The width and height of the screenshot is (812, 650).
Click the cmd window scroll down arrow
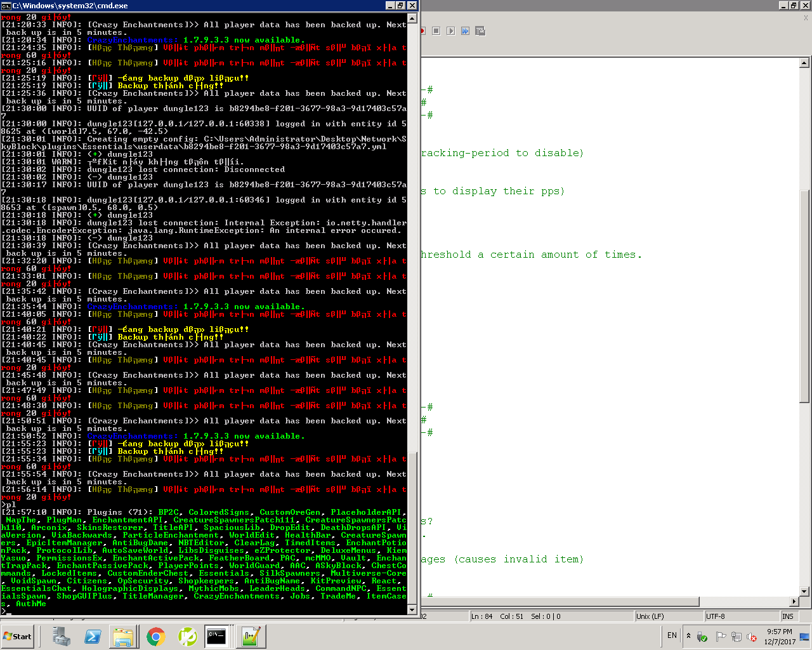[x=412, y=610]
